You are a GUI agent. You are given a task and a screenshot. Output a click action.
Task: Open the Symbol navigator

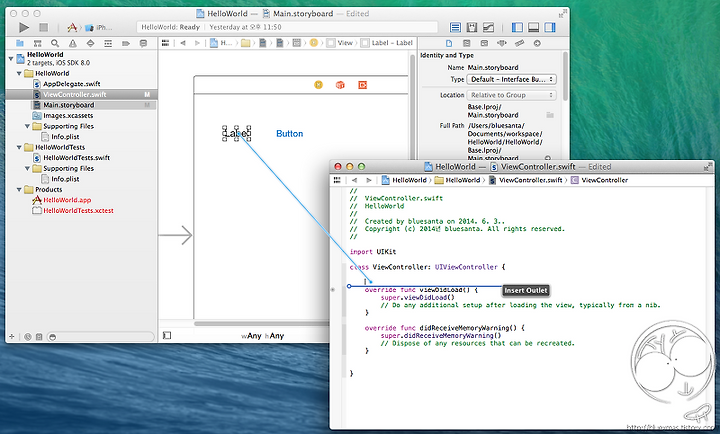click(38, 43)
